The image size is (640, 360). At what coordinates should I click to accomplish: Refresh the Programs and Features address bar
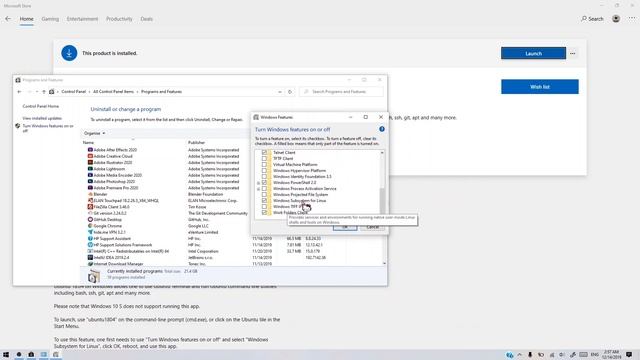290,92
